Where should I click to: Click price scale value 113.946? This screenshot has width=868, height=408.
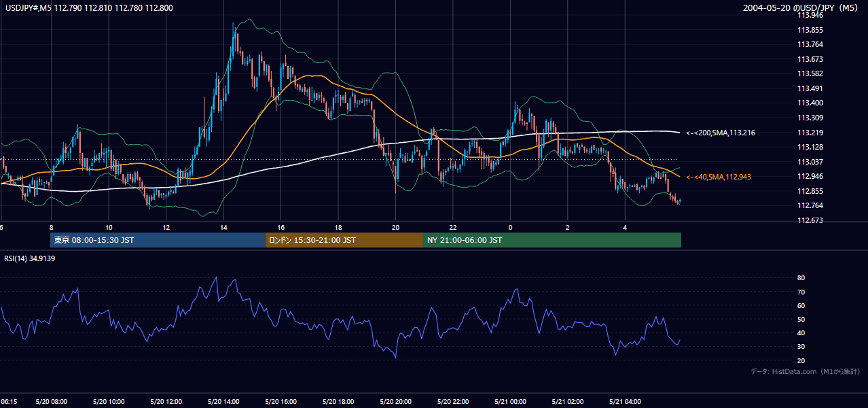pyautogui.click(x=810, y=15)
